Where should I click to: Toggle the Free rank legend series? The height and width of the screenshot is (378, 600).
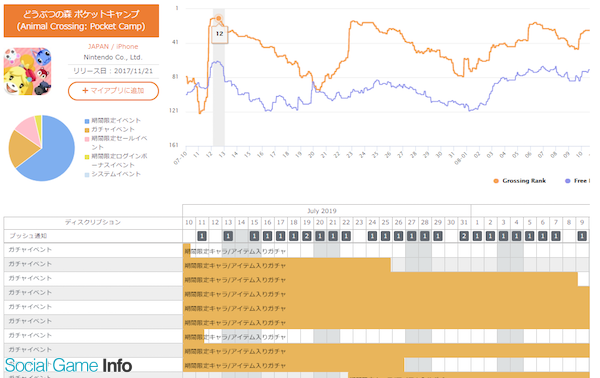pyautogui.click(x=577, y=181)
